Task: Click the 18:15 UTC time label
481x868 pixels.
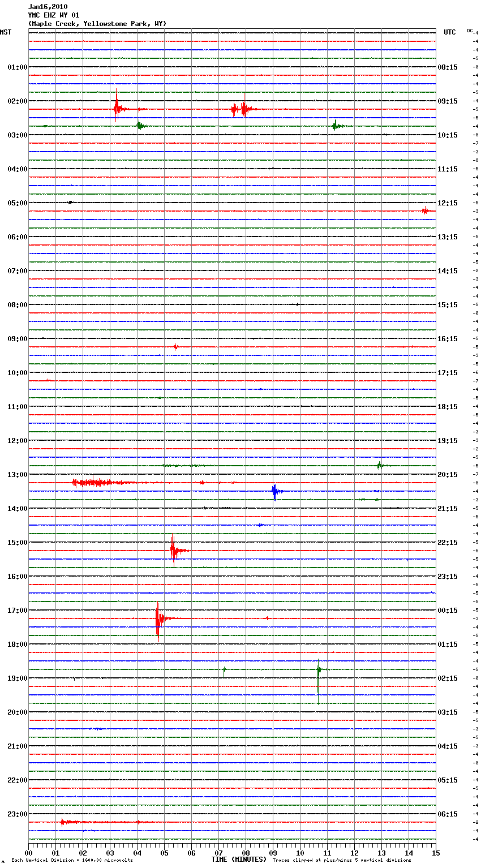Action: click(x=448, y=407)
